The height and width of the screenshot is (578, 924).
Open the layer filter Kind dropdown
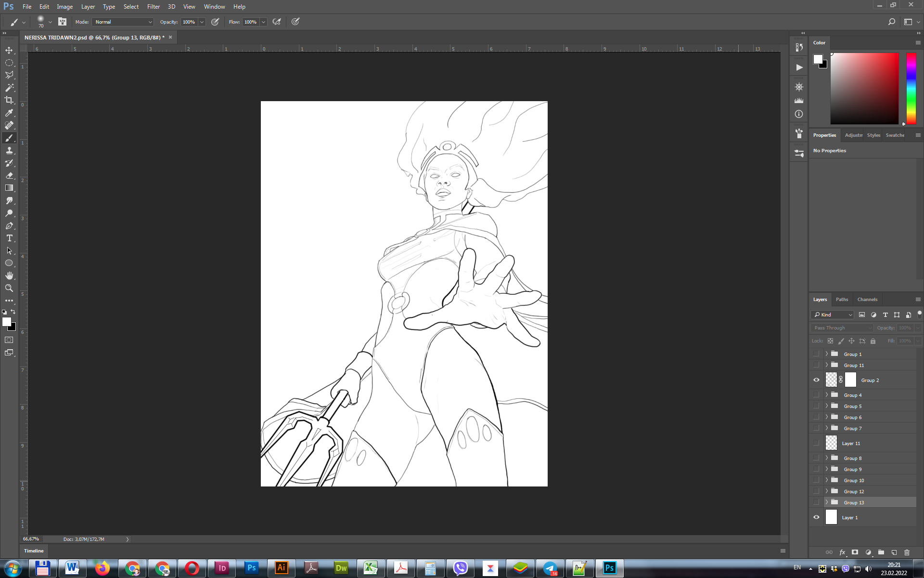click(833, 315)
